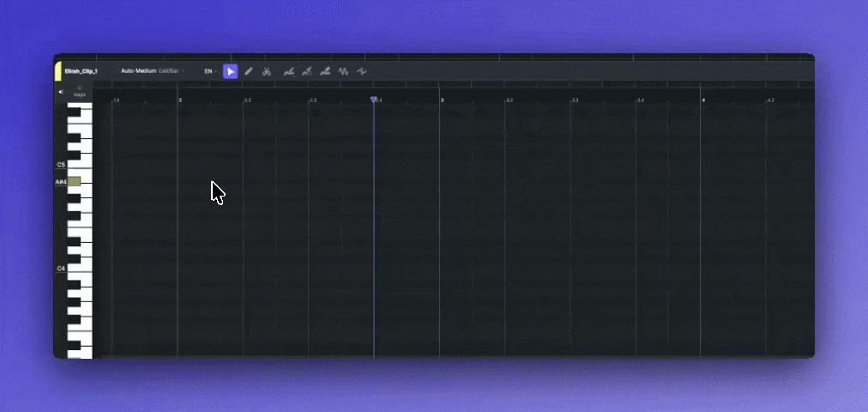
Task: Click the yellow clip color tab
Action: pyautogui.click(x=58, y=71)
